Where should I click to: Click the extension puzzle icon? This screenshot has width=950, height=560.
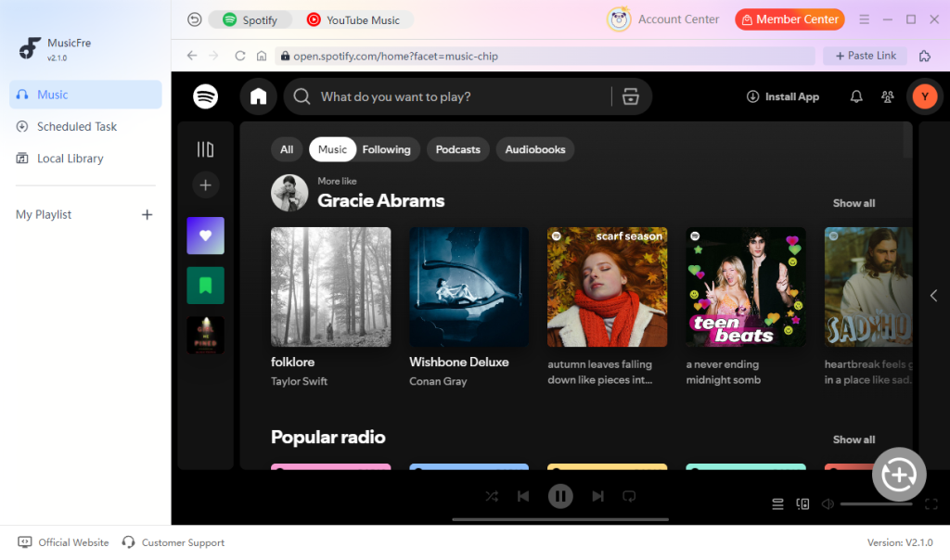pos(925,56)
